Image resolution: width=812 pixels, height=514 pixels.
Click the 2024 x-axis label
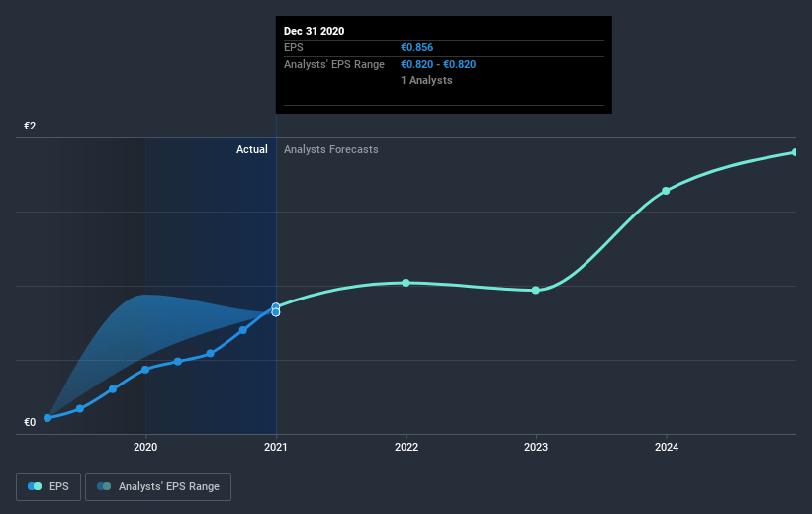[x=666, y=447]
